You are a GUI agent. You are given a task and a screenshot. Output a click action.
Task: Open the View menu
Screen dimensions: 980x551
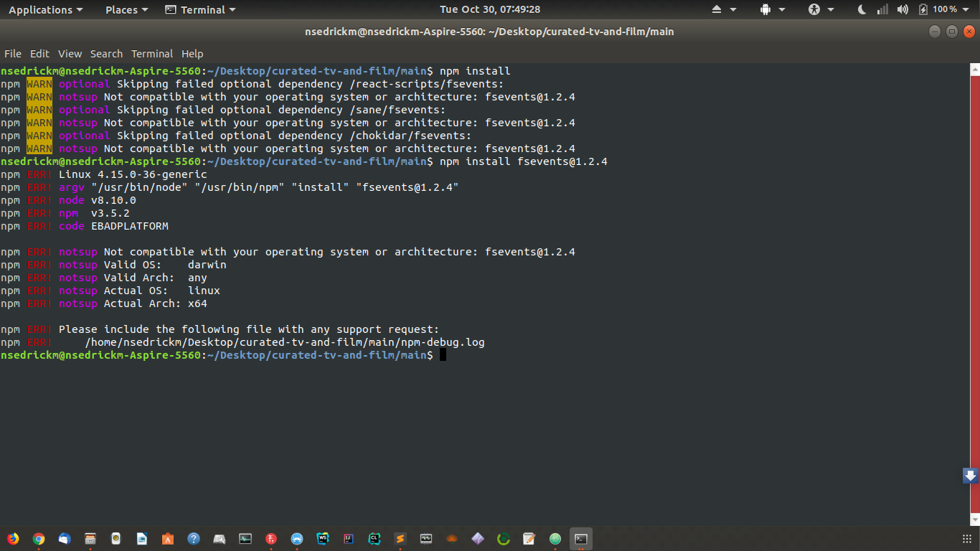70,54
